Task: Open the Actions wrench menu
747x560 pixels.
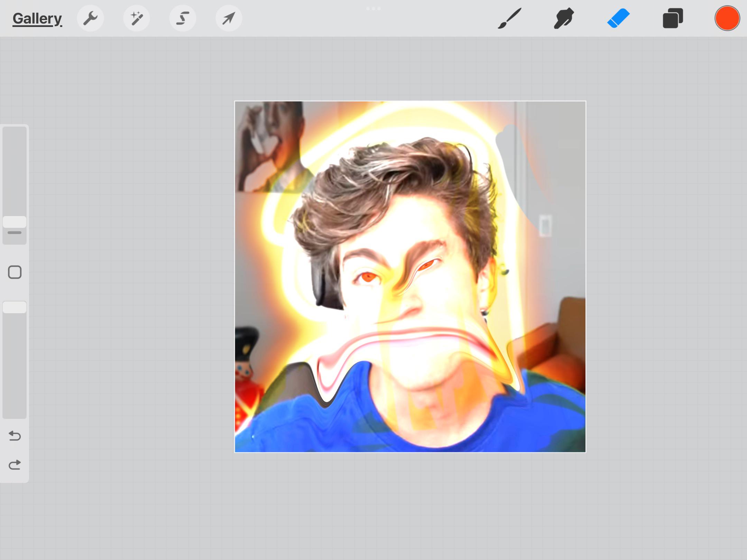Action: (x=90, y=18)
